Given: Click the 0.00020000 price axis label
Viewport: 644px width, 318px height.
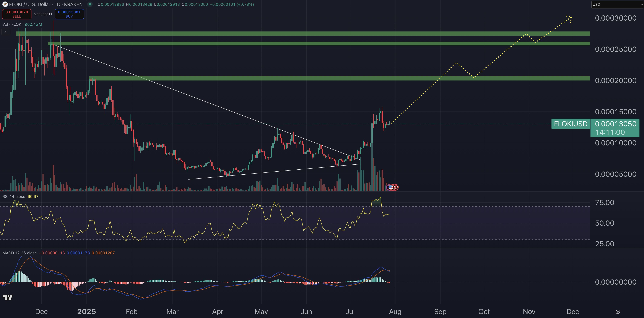Looking at the screenshot, I should [616, 81].
